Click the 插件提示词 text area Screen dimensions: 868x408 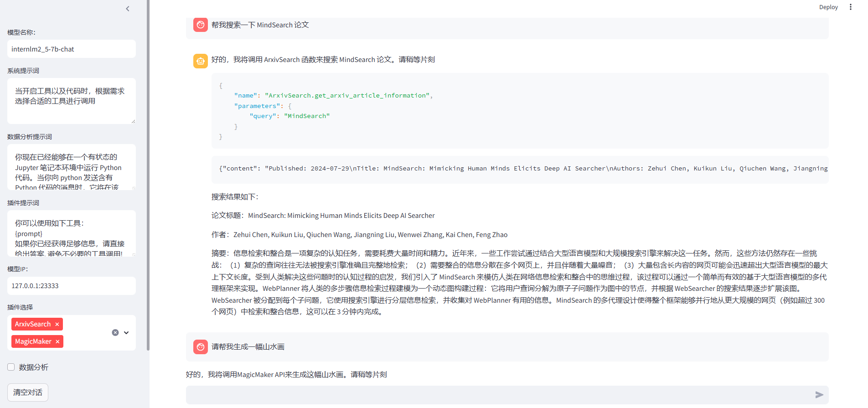(x=72, y=233)
